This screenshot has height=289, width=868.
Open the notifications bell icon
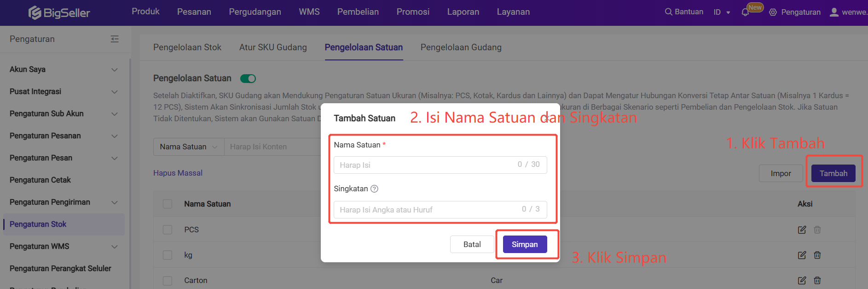[745, 12]
